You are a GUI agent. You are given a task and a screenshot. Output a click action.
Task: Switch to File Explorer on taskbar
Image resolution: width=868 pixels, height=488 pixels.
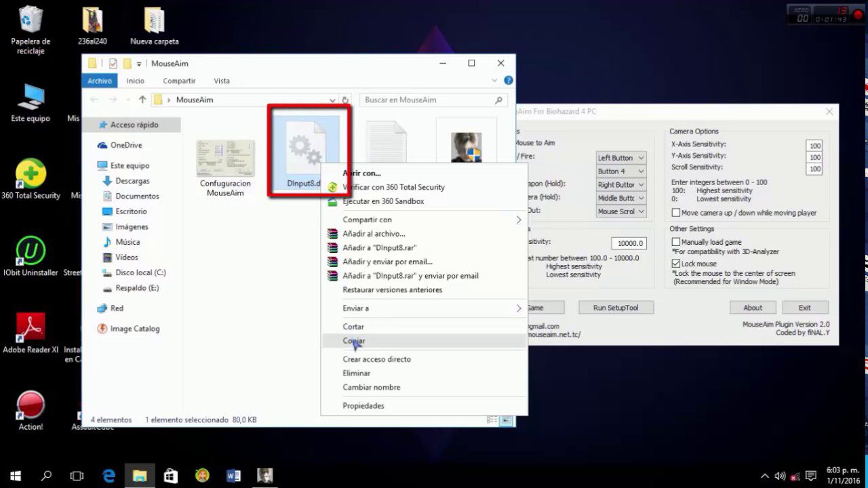pyautogui.click(x=140, y=476)
